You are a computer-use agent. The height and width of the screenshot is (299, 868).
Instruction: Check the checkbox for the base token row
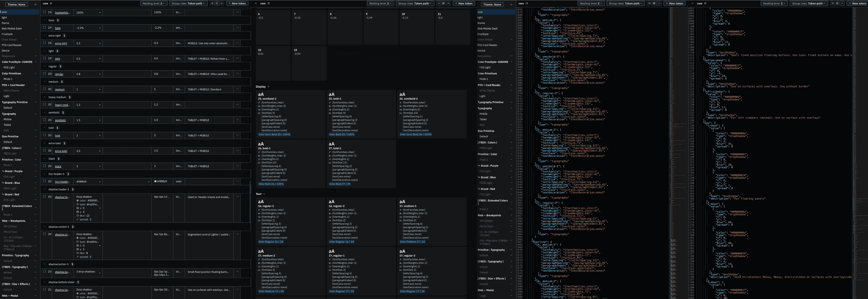point(44,27)
